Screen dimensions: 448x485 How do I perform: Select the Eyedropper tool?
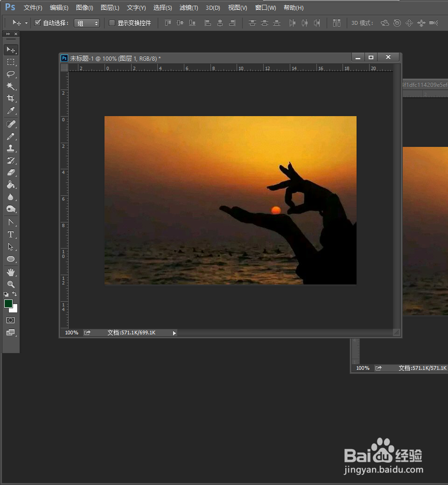coord(11,111)
